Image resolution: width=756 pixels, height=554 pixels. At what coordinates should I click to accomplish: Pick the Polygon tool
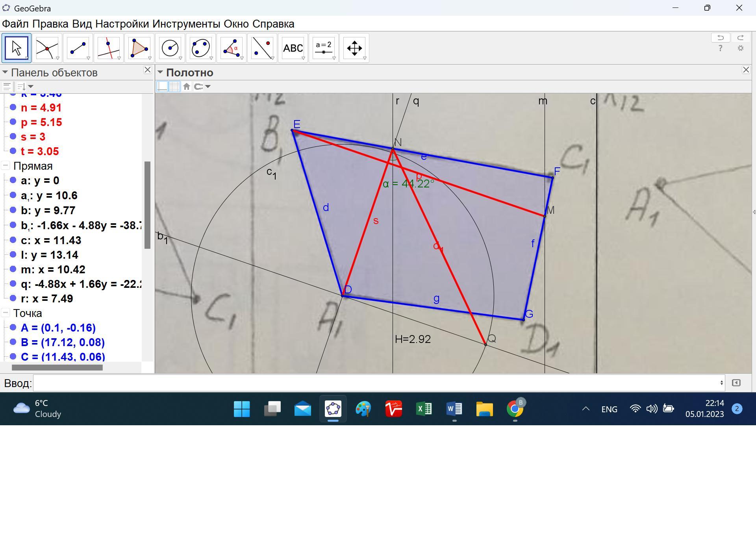point(139,48)
